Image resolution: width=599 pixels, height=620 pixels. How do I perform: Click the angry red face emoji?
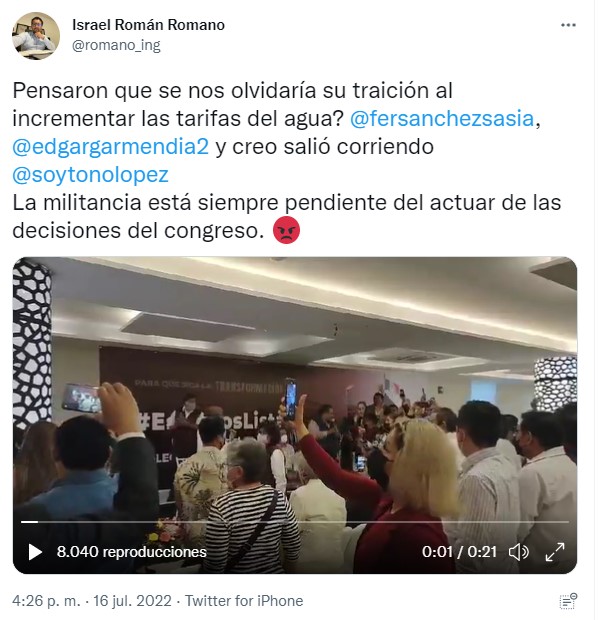point(286,230)
